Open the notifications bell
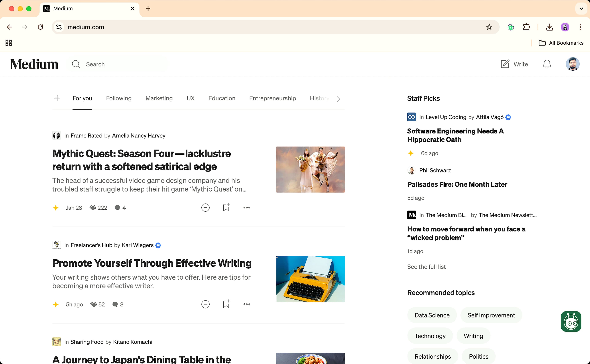This screenshot has width=590, height=364. [x=547, y=64]
